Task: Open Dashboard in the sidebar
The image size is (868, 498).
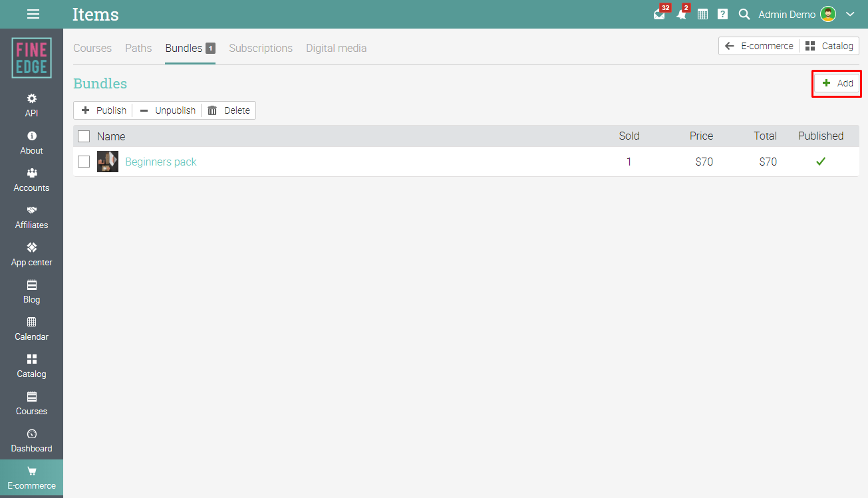Action: coord(31,440)
